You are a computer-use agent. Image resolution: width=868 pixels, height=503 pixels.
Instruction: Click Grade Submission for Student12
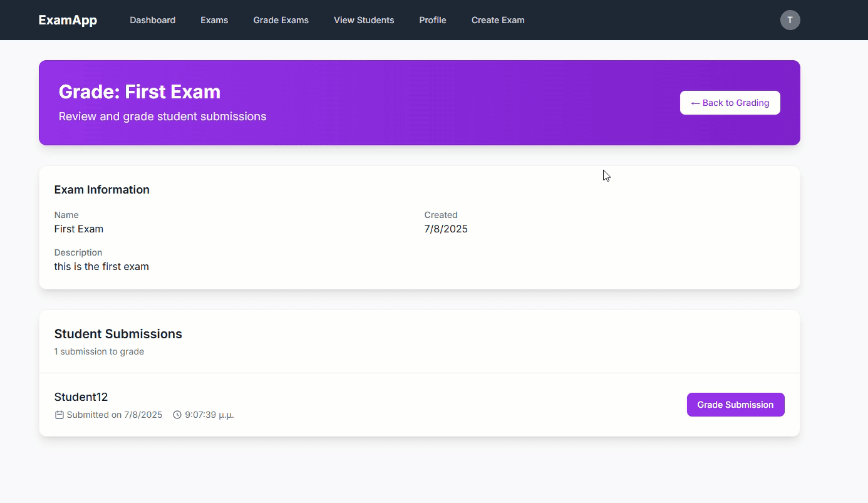coord(735,405)
